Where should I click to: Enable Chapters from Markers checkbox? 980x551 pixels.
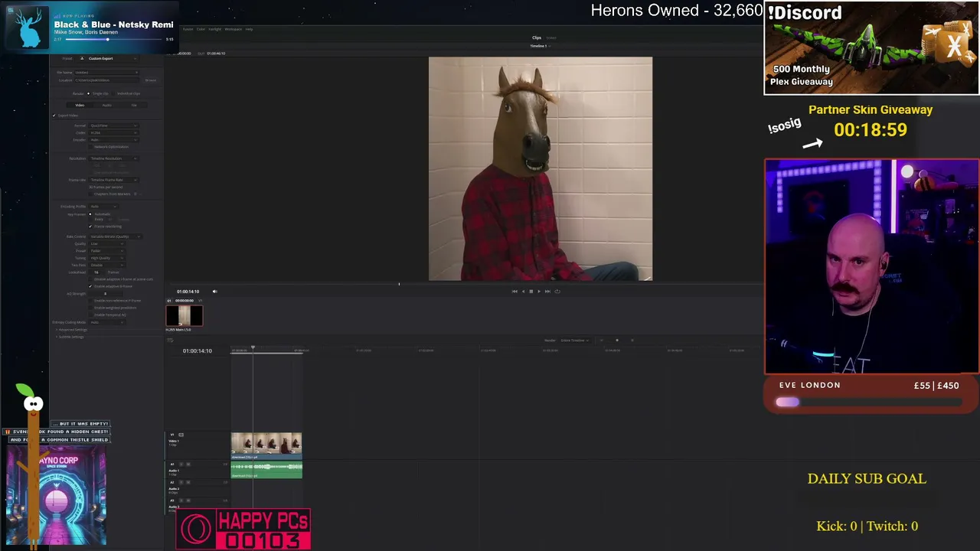pyautogui.click(x=91, y=194)
